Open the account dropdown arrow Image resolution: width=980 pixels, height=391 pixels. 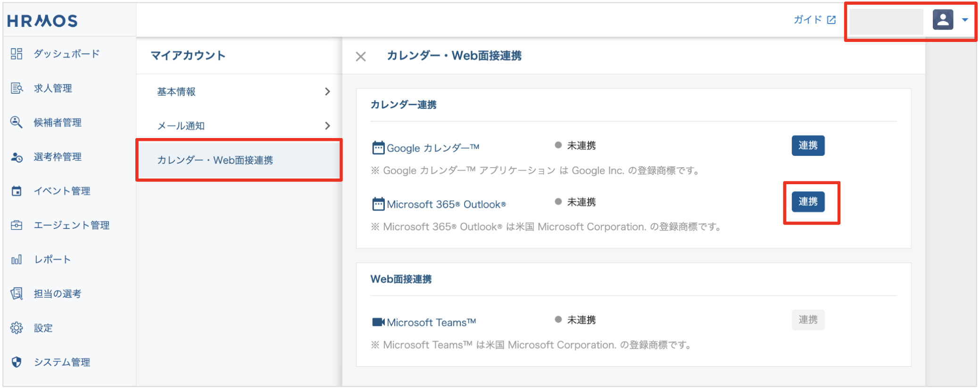[965, 20]
